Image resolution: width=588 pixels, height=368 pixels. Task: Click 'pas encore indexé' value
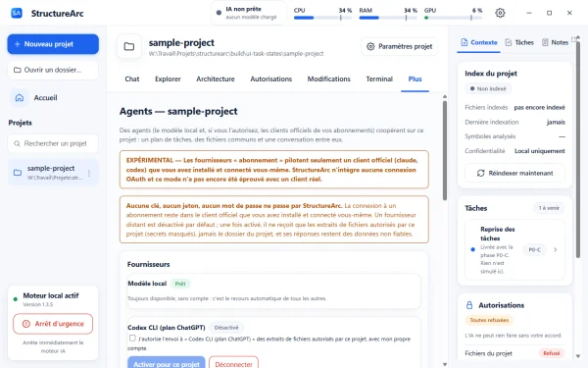[539, 107]
